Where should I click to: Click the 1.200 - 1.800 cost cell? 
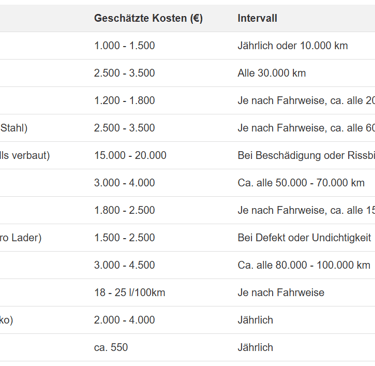pyautogui.click(x=124, y=100)
